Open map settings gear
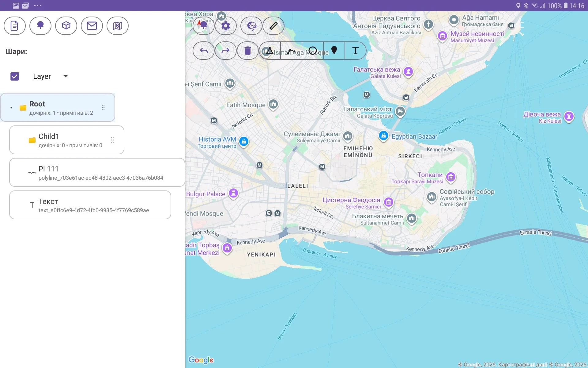 click(x=226, y=25)
